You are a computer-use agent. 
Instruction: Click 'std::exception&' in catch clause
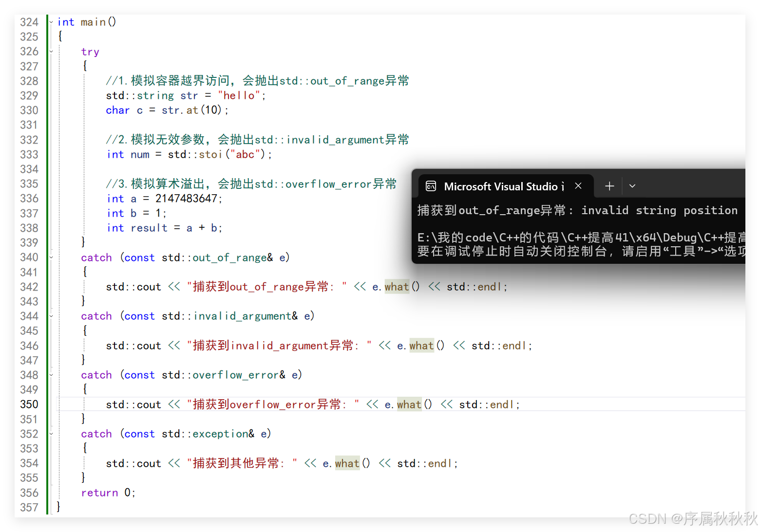[x=208, y=434]
